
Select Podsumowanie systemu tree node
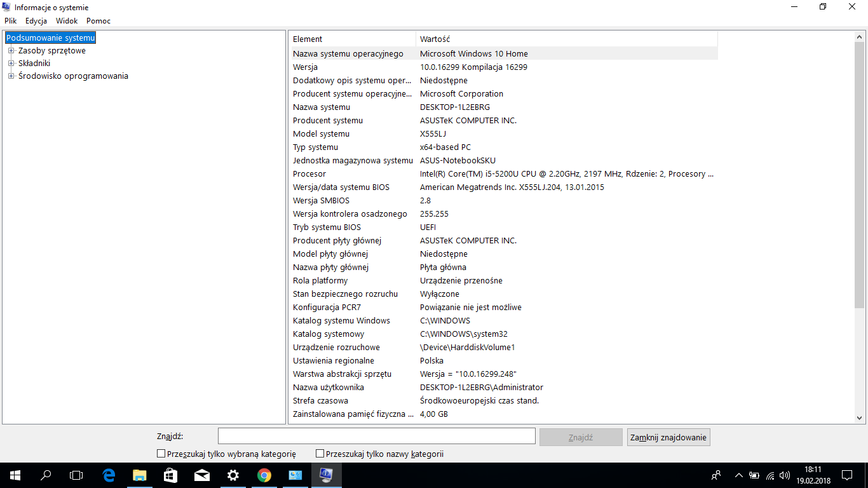tap(50, 37)
